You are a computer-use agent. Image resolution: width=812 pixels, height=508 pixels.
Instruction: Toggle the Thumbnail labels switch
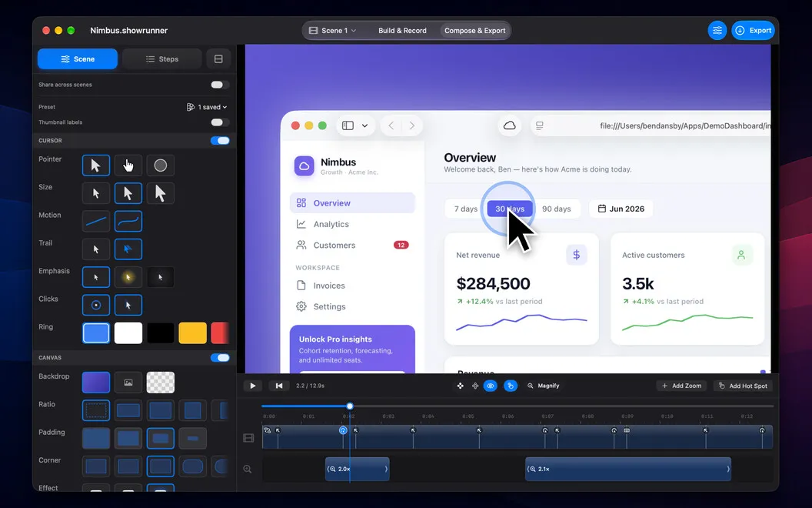coord(220,122)
